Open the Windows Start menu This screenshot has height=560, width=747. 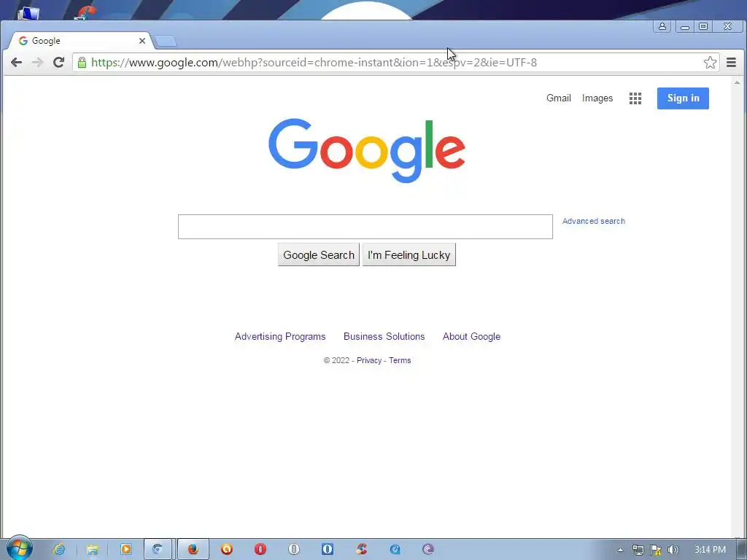pos(20,548)
